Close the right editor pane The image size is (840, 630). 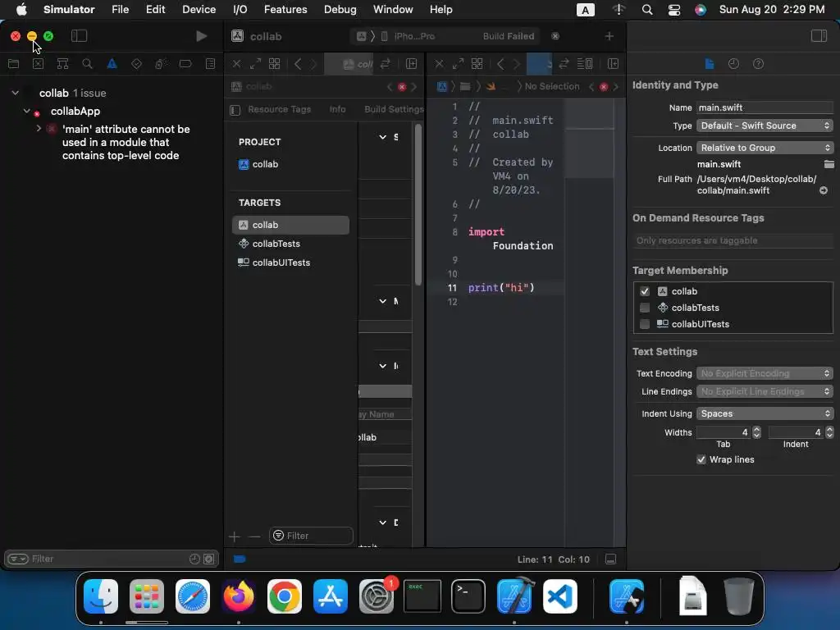coord(440,64)
